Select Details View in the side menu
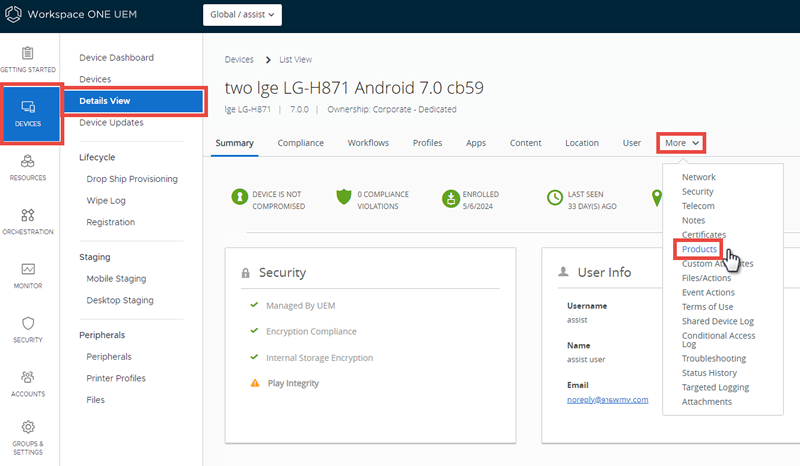The height and width of the screenshot is (466, 800). coord(134,101)
